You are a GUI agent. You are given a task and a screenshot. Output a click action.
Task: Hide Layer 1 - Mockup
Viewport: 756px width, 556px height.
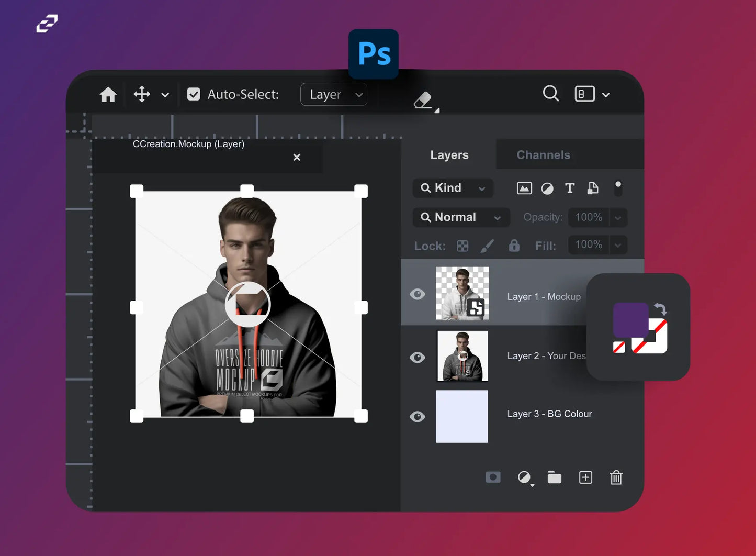[x=418, y=294]
